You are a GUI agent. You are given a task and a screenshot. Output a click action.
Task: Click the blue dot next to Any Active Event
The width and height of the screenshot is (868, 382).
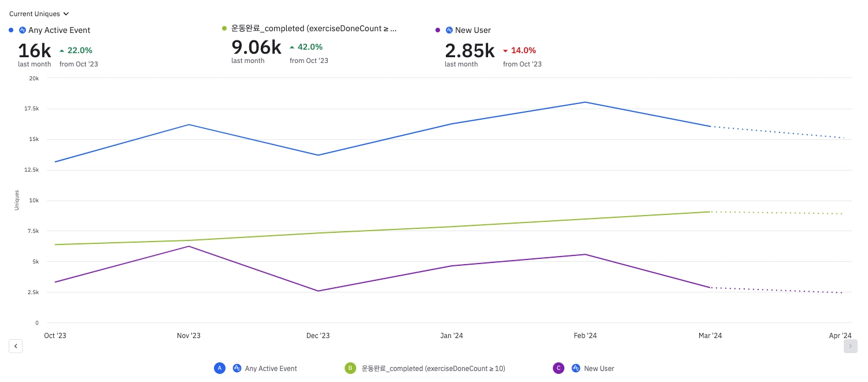coord(11,29)
